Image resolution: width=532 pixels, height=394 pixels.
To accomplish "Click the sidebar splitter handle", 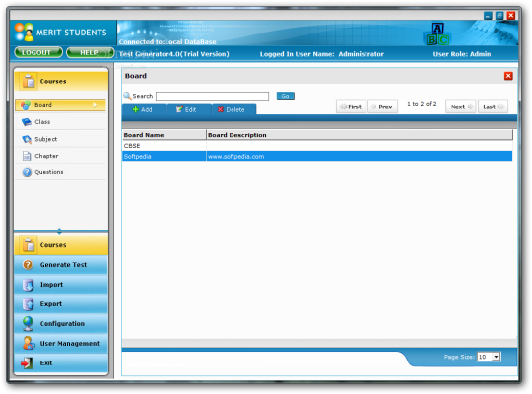I will tap(60, 231).
